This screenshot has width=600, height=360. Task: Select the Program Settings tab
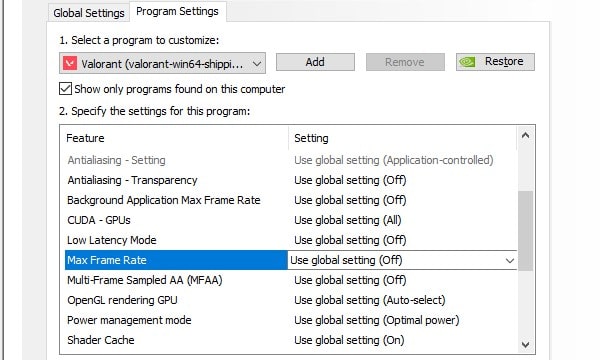tap(177, 11)
